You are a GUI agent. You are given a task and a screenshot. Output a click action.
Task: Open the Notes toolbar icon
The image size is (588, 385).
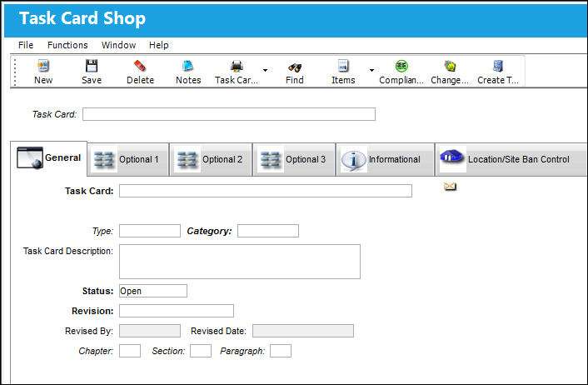pyautogui.click(x=188, y=66)
